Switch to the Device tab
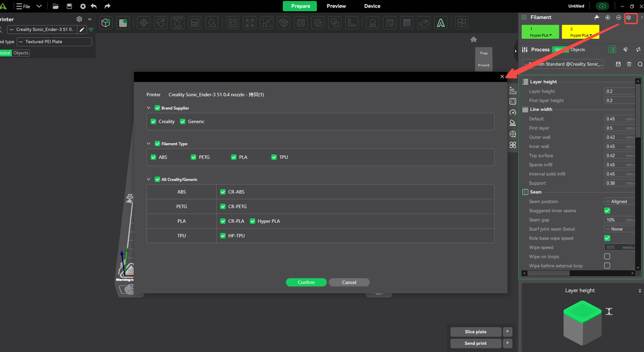This screenshot has width=644, height=352. [372, 6]
